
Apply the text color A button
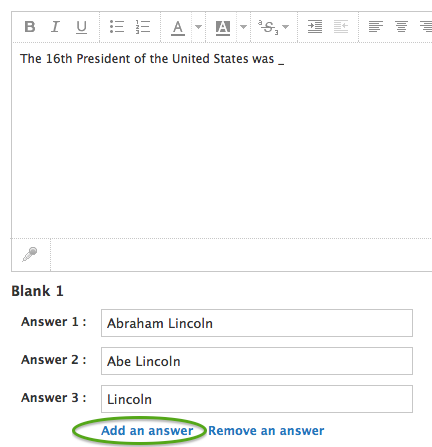pos(178,28)
